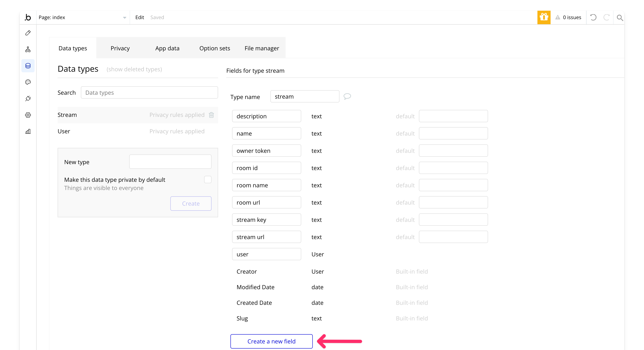The width and height of the screenshot is (644, 350).
Task: Open the Plugins plug icon
Action: [x=28, y=99]
